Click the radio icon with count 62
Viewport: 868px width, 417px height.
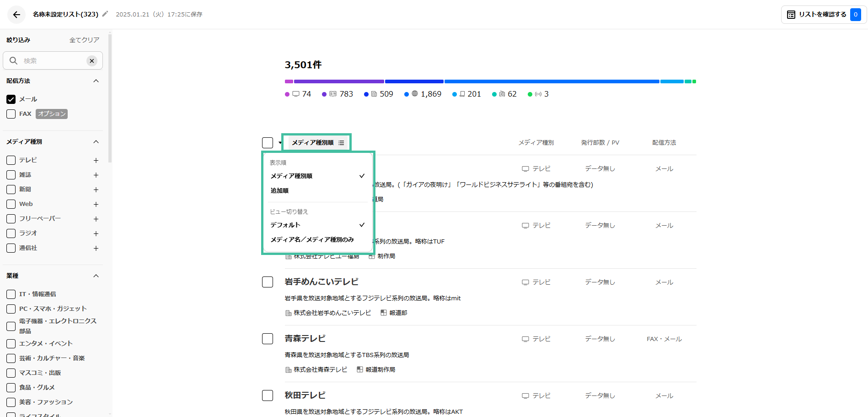point(502,94)
